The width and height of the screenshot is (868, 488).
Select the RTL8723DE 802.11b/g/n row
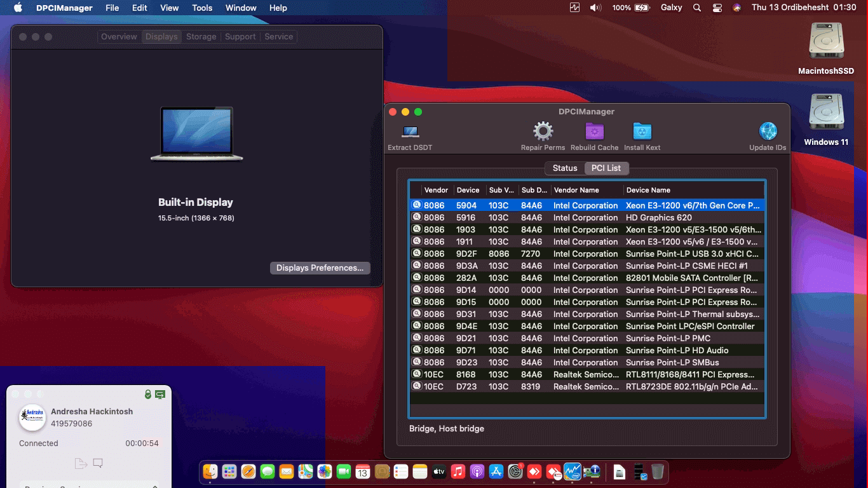coord(587,386)
